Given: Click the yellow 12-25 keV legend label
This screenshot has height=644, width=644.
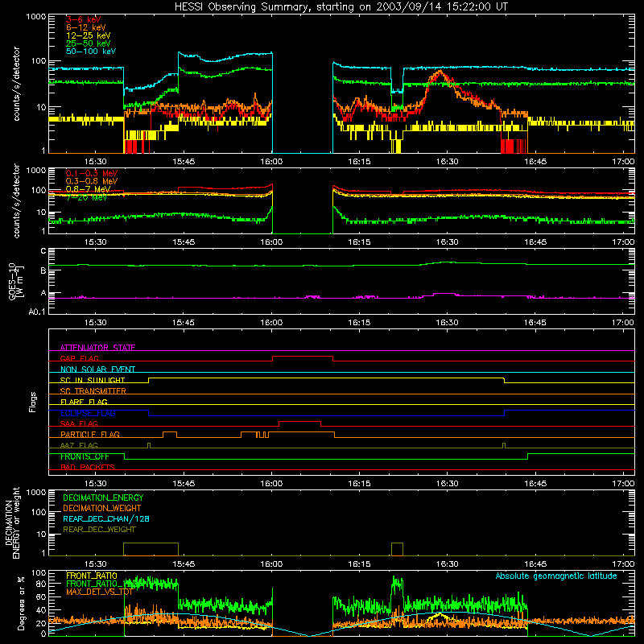Looking at the screenshot, I should (x=89, y=35).
